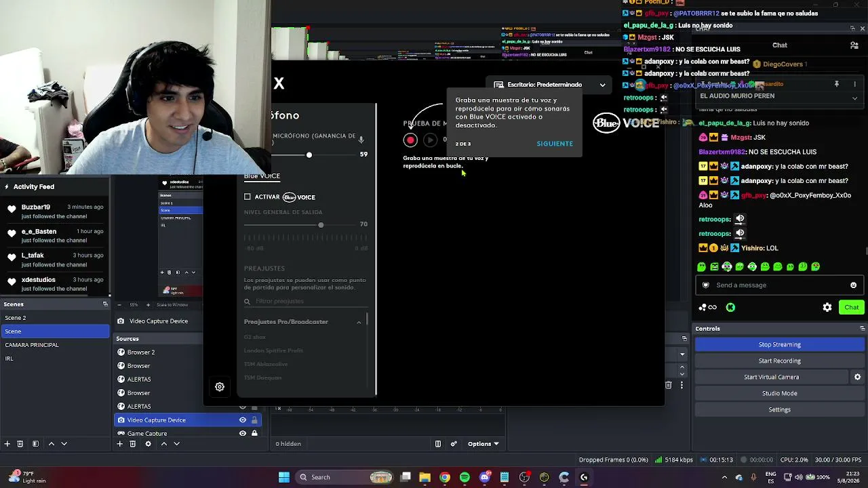The image size is (868, 488).
Task: Open chat settings gear icon
Action: (x=827, y=307)
